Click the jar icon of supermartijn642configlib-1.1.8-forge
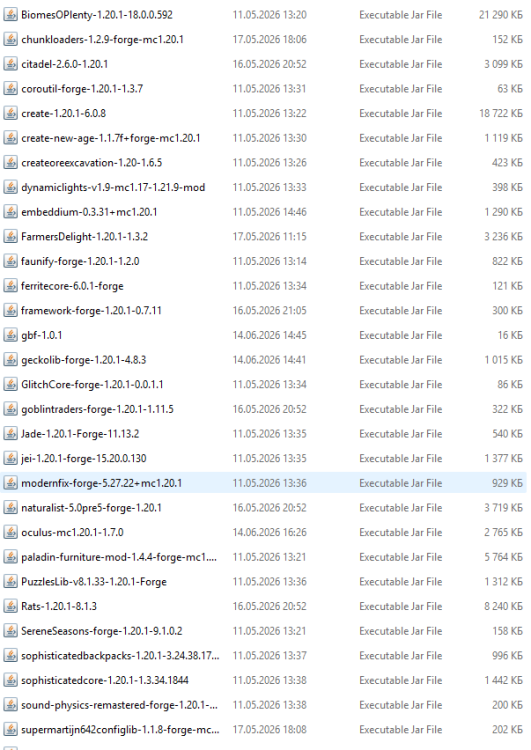Screen dimensions: 531x750 click(x=11, y=729)
